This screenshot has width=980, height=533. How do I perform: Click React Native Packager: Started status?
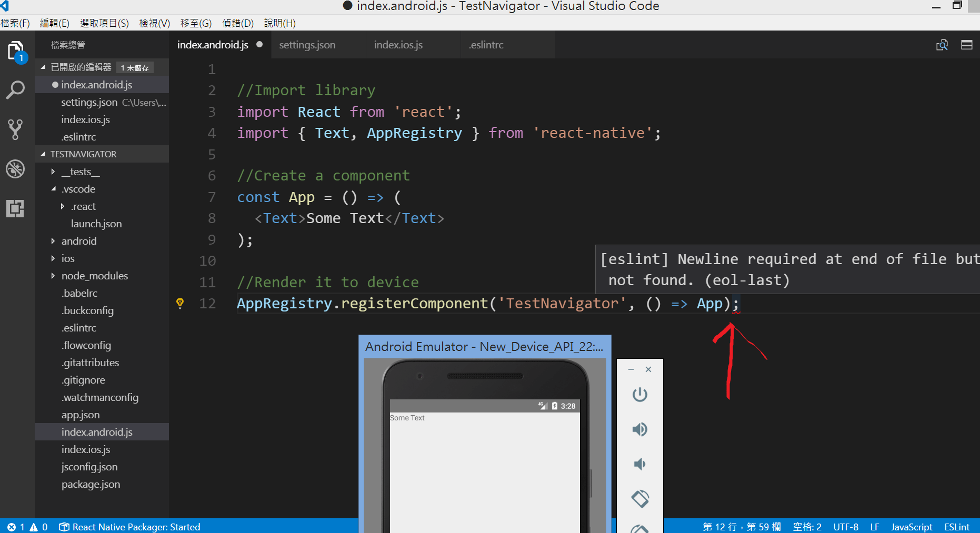click(129, 527)
